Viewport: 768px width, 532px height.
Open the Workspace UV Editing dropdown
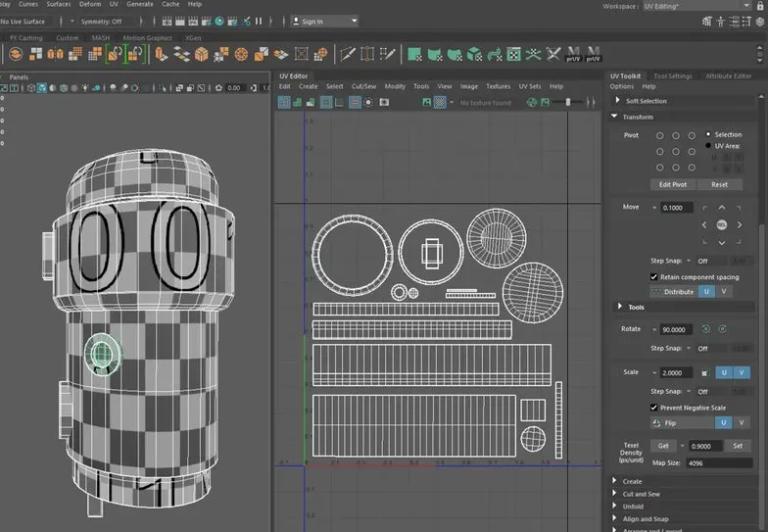(x=696, y=6)
